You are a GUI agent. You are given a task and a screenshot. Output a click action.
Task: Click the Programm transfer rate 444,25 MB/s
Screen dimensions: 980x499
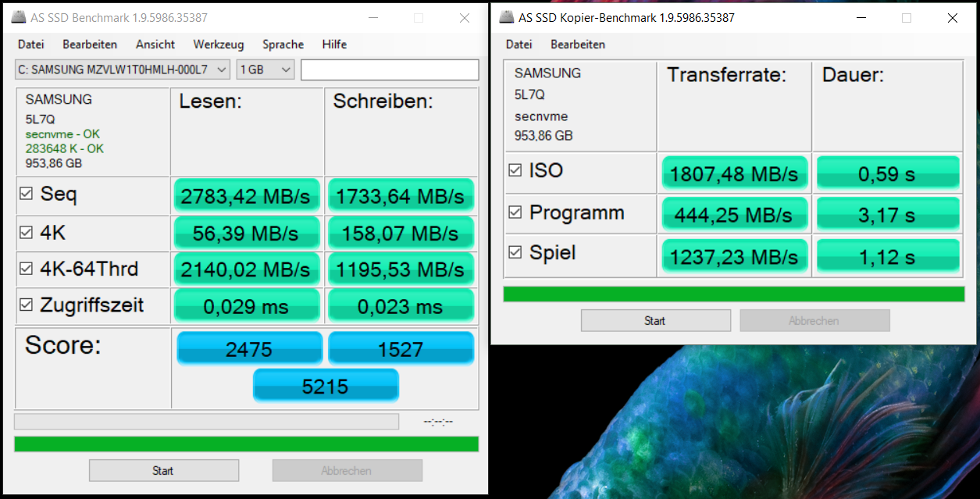734,215
